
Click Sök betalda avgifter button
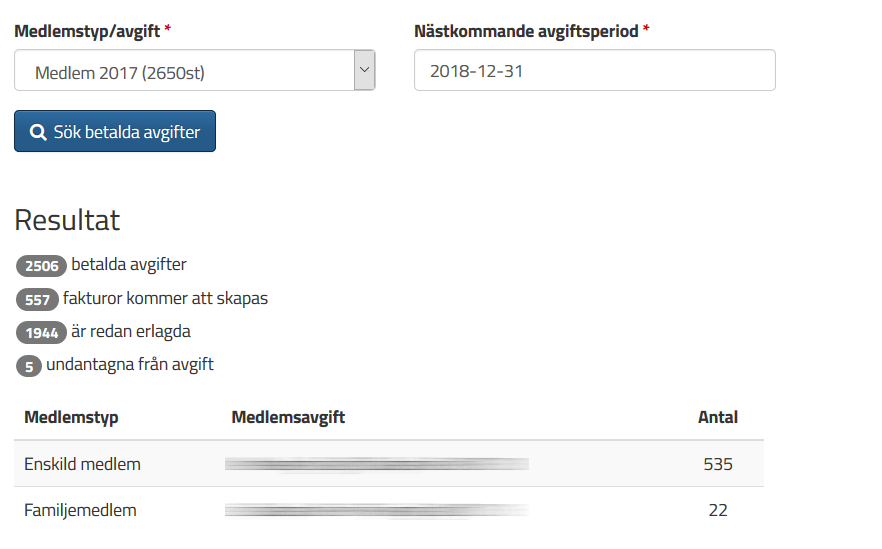pyautogui.click(x=115, y=131)
